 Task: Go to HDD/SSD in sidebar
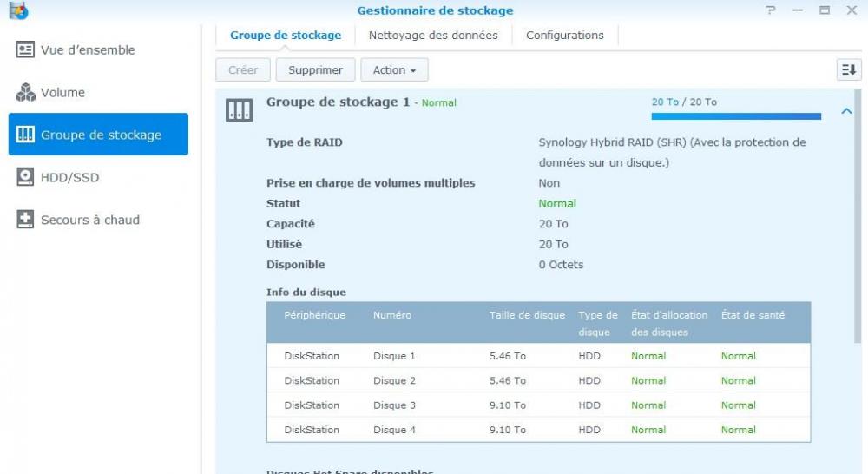point(99,177)
